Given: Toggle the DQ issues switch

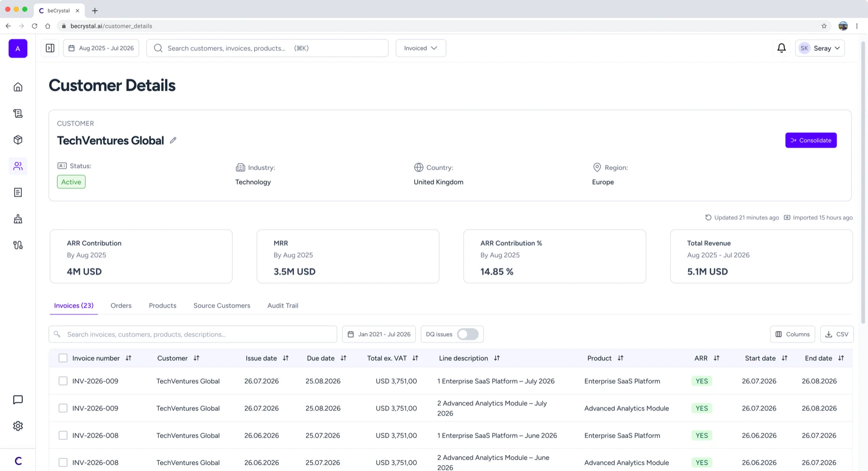Looking at the screenshot, I should point(468,334).
